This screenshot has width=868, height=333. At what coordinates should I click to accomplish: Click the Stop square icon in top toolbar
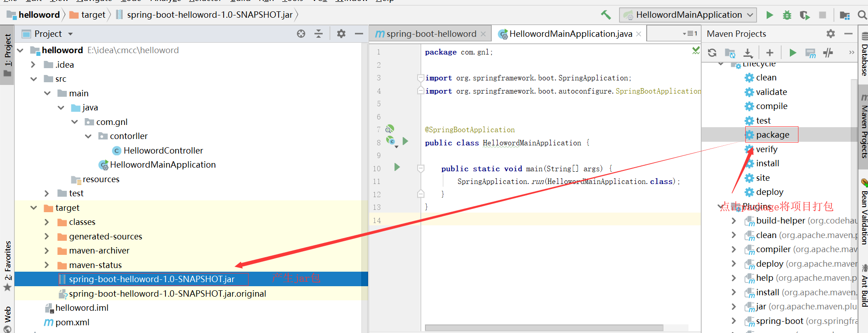pyautogui.click(x=822, y=15)
